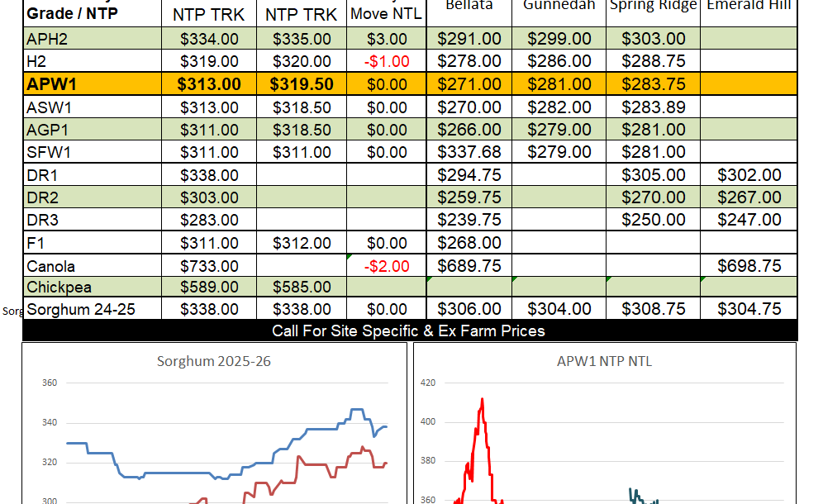Select the Canola row label
The image size is (823, 504).
(50, 266)
